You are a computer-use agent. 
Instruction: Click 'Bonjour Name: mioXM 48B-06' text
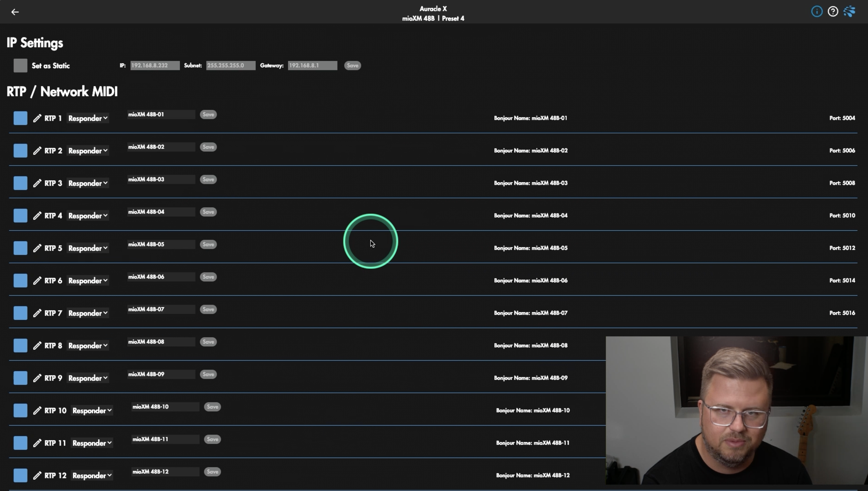coord(531,281)
